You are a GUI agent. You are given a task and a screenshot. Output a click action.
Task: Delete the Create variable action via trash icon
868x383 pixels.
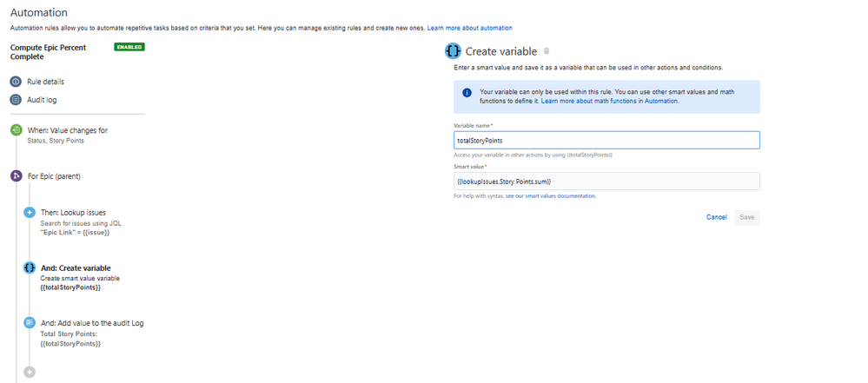[x=547, y=51]
